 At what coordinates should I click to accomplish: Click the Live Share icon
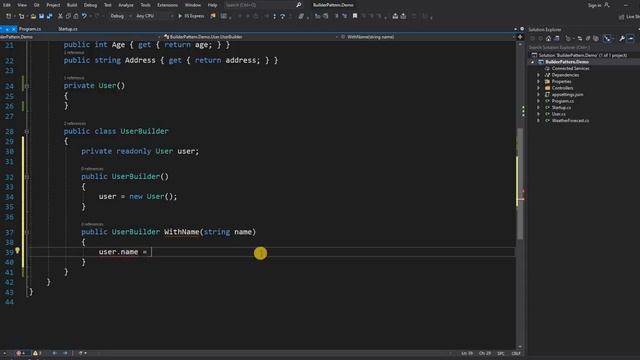(x=622, y=17)
